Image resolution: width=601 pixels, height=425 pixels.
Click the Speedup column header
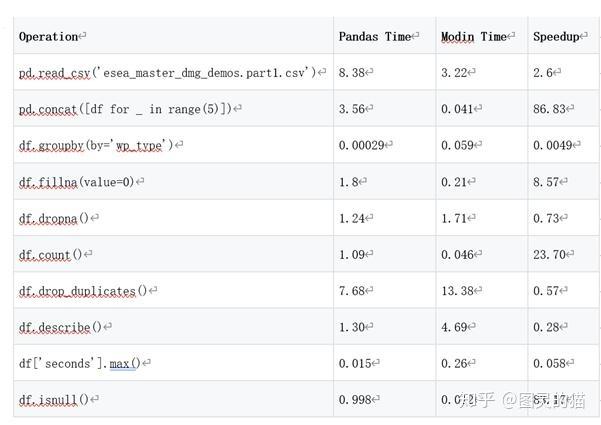558,37
